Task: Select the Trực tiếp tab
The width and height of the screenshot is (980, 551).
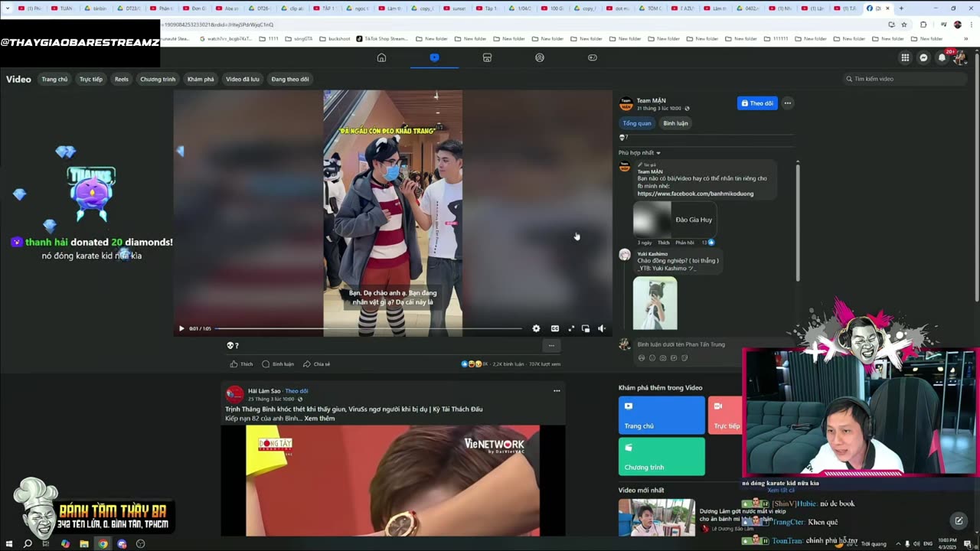Action: click(91, 79)
